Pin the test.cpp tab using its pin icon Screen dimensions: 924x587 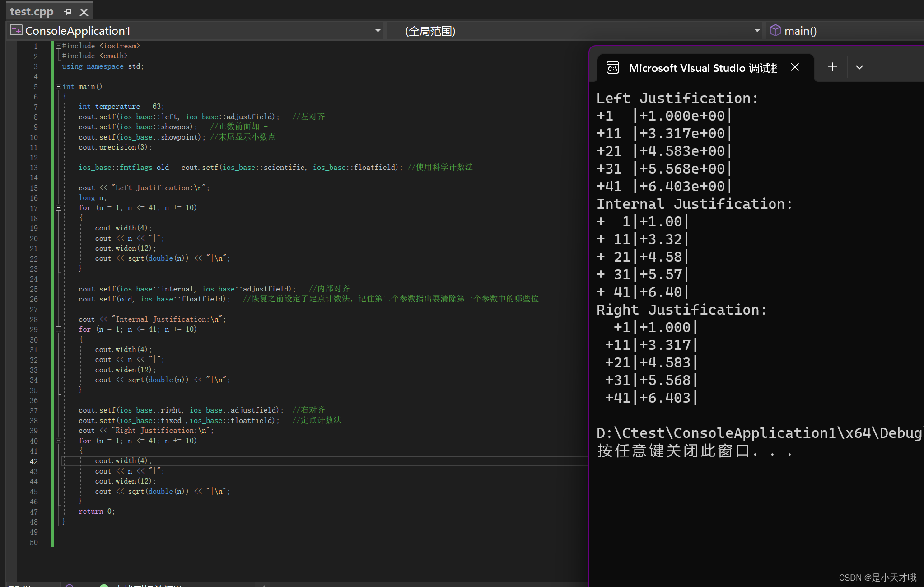67,11
